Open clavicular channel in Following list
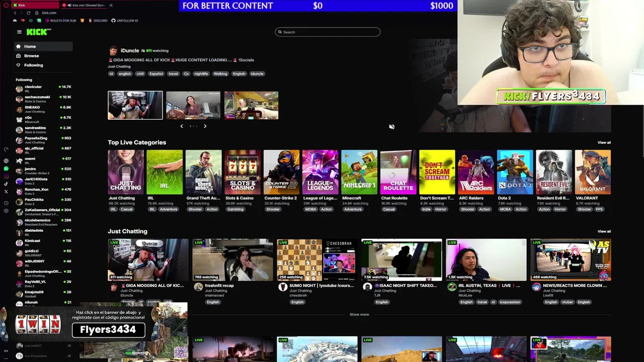644x362 pixels. [x=43, y=88]
